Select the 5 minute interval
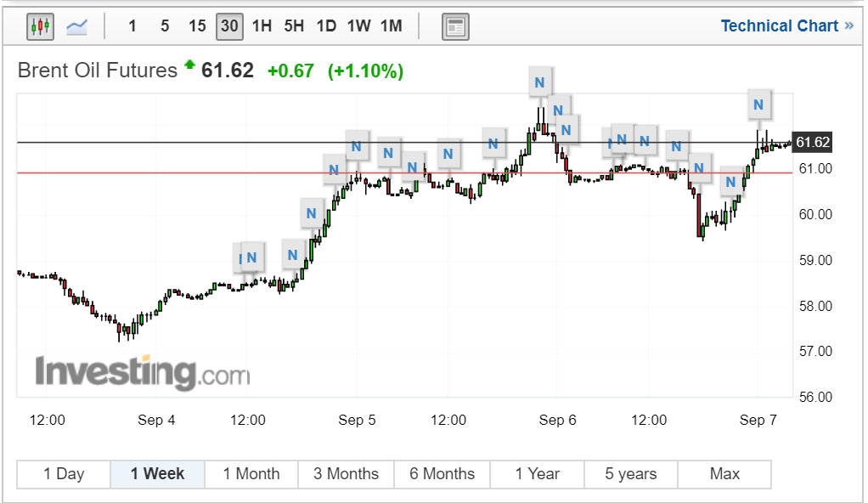The height and width of the screenshot is (503, 868). 165,26
